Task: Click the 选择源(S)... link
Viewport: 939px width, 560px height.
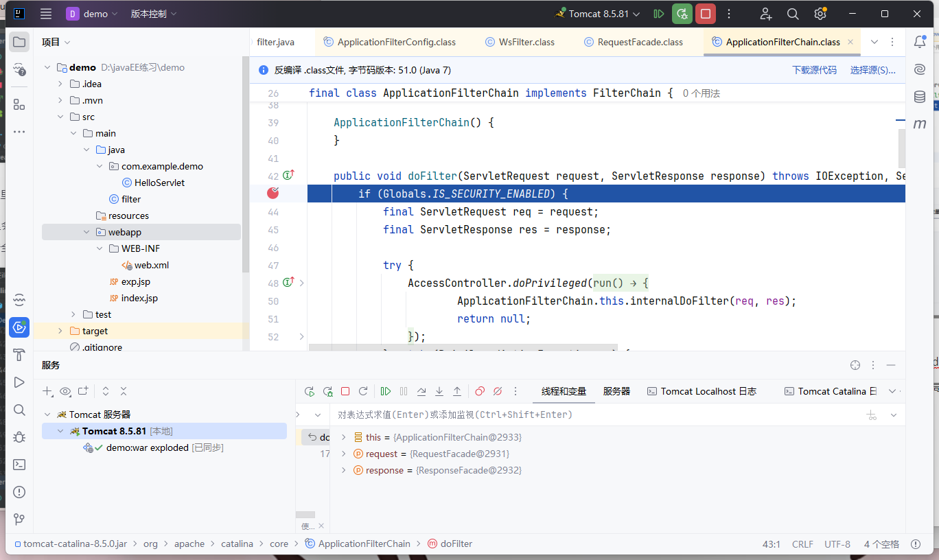Action: (x=872, y=70)
